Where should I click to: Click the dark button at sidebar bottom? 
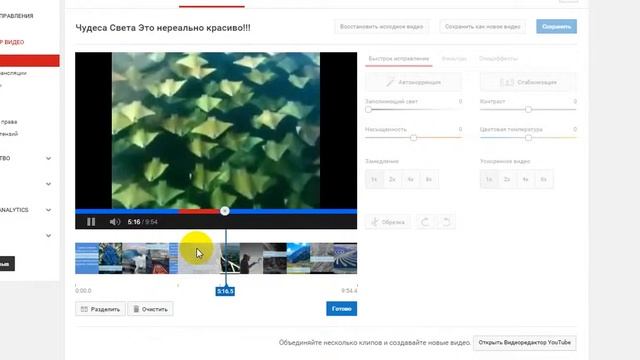[7, 264]
